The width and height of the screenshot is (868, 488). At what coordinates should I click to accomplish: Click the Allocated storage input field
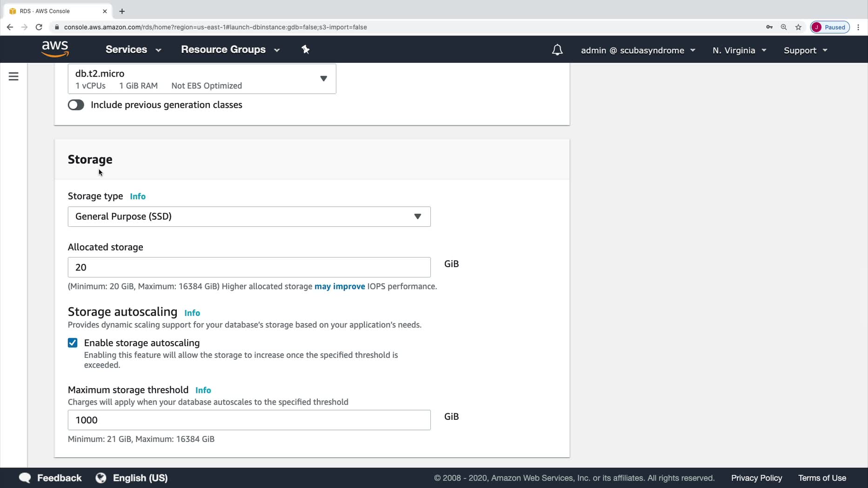(249, 267)
